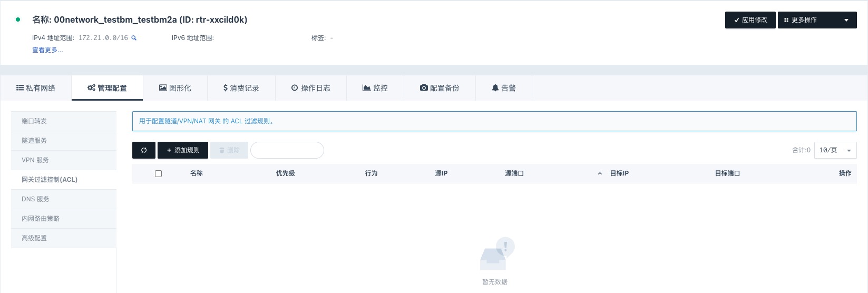868x293 pixels.
Task: Click the sort arrow beside 目标IP column
Action: click(x=600, y=173)
